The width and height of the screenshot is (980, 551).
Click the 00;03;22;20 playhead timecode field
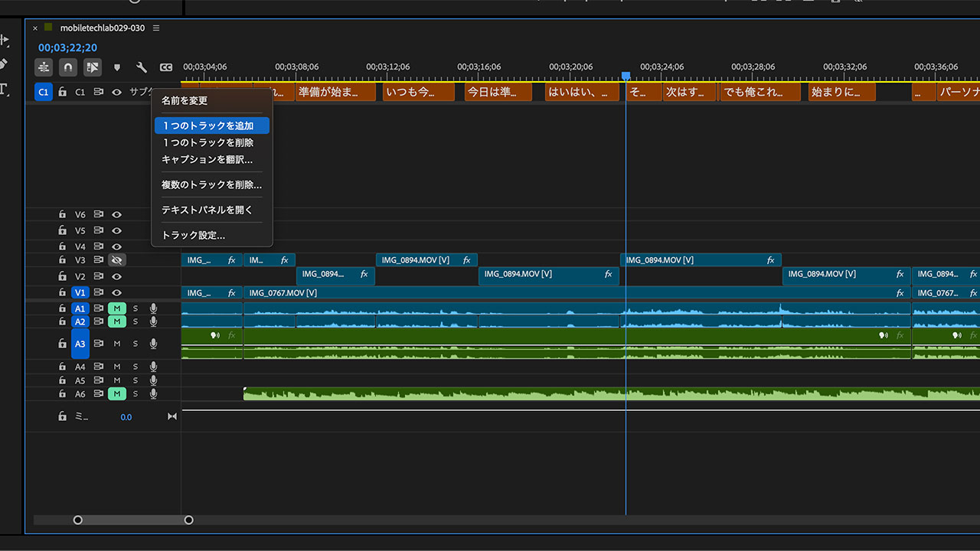point(68,47)
